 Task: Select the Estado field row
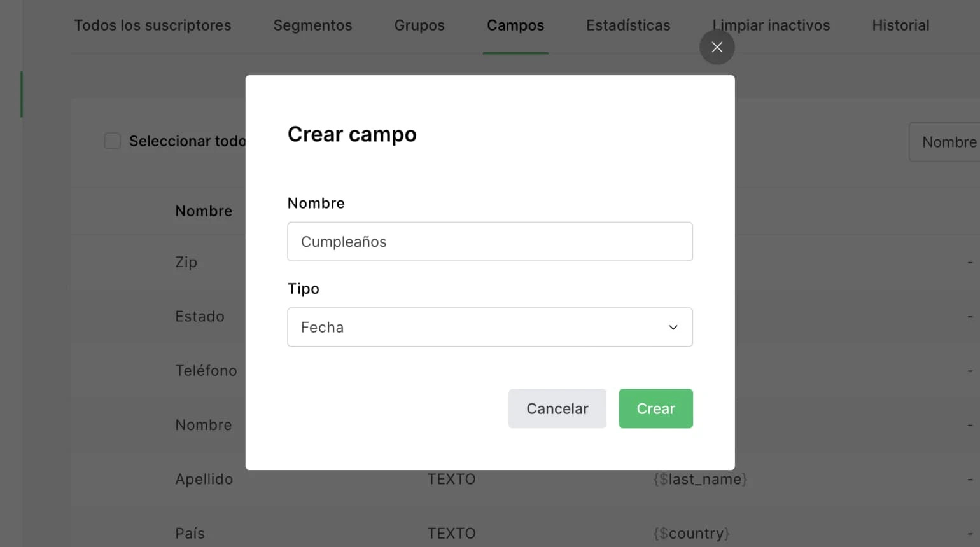pyautogui.click(x=200, y=316)
